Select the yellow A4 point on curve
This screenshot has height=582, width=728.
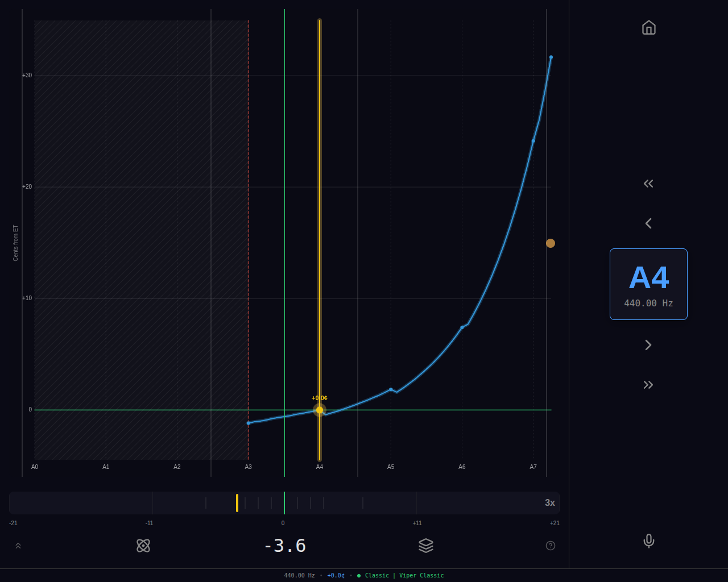click(x=320, y=410)
